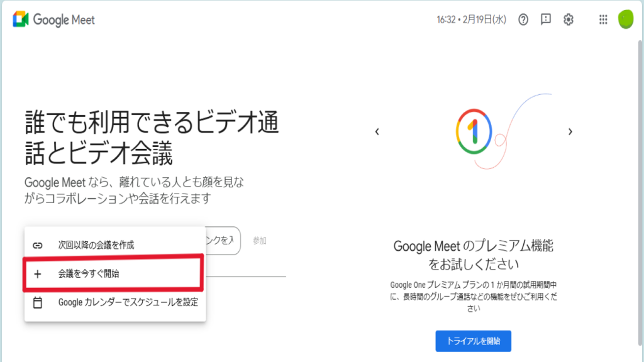Viewport: 644px width, 362px height.
Task: Click the Google Meet wordmark text
Action: [x=64, y=19]
